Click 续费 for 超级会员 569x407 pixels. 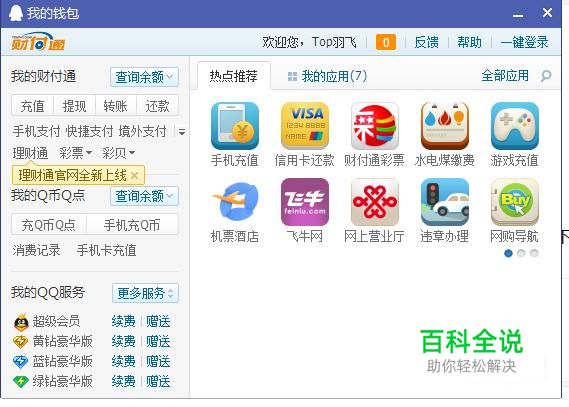point(123,322)
